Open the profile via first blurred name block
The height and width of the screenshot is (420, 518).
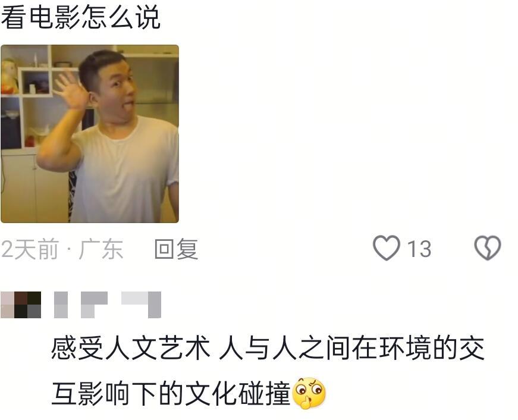(x=61, y=305)
